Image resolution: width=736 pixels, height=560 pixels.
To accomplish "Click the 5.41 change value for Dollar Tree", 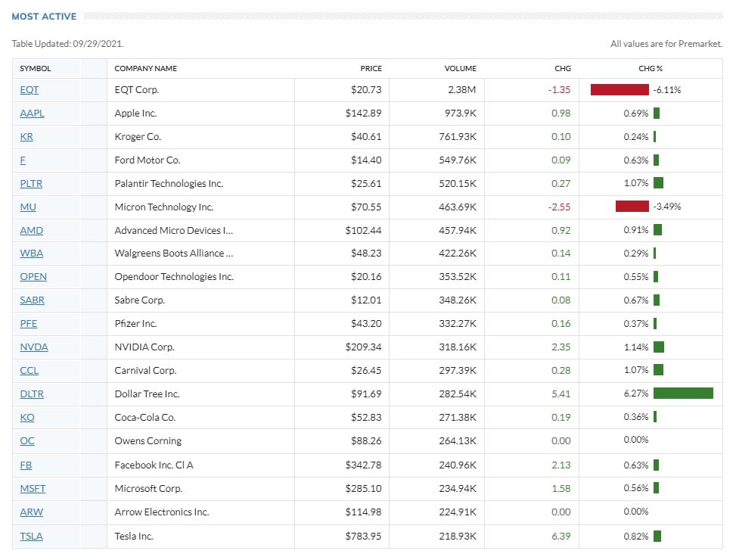I will 561,394.
